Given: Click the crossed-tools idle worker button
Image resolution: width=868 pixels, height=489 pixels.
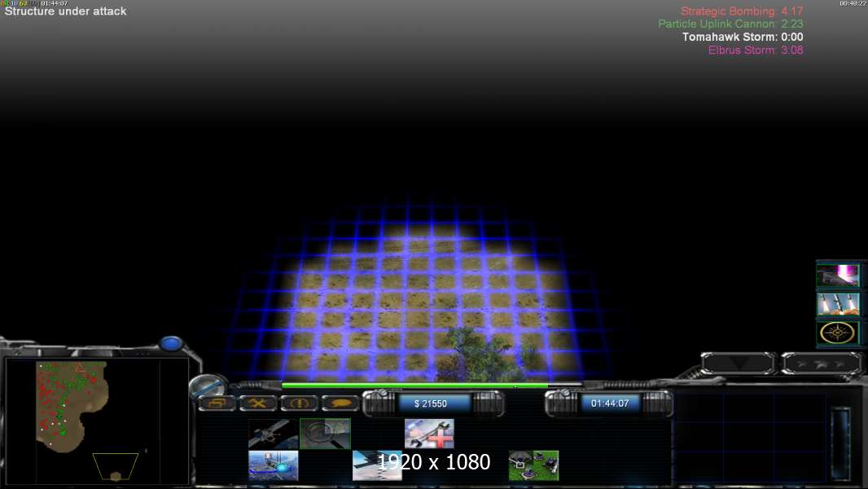Looking at the screenshot, I should click(x=258, y=403).
